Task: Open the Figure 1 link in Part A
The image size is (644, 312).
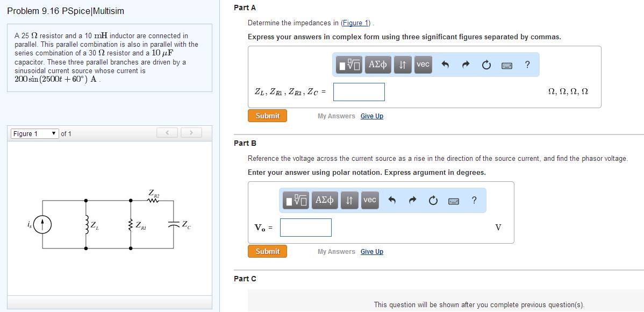Action: click(x=356, y=23)
